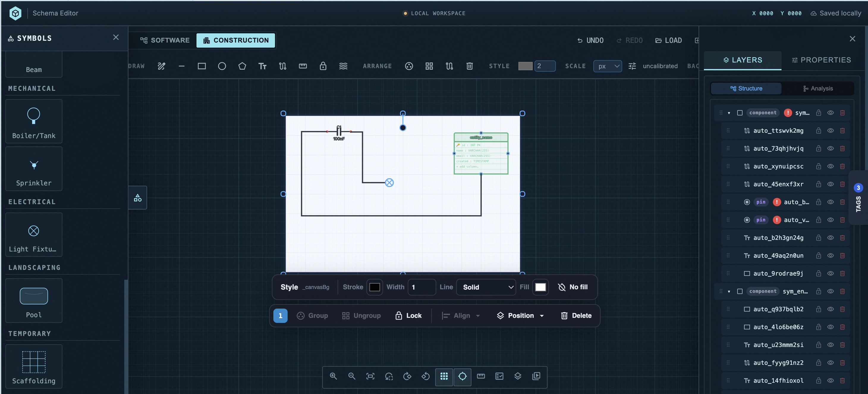Viewport: 868px width, 394px height.
Task: Open the Layers tab
Action: (743, 60)
